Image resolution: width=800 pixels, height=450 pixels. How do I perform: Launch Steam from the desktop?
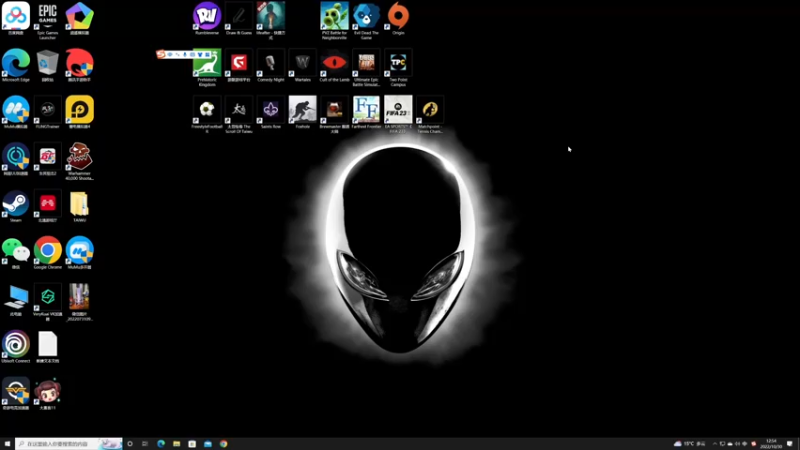[x=16, y=206]
